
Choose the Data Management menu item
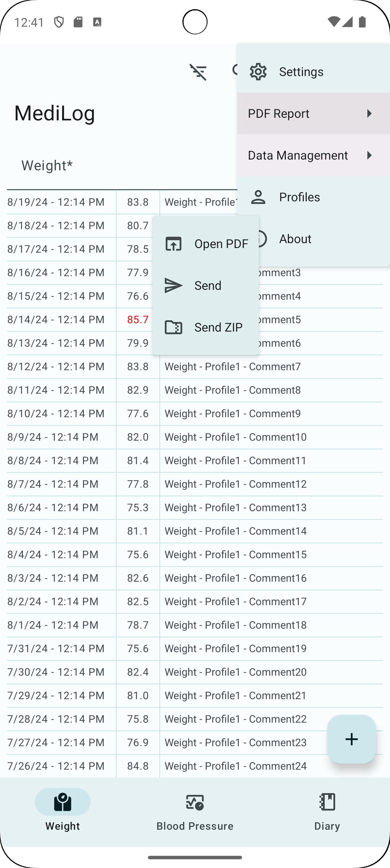(298, 155)
